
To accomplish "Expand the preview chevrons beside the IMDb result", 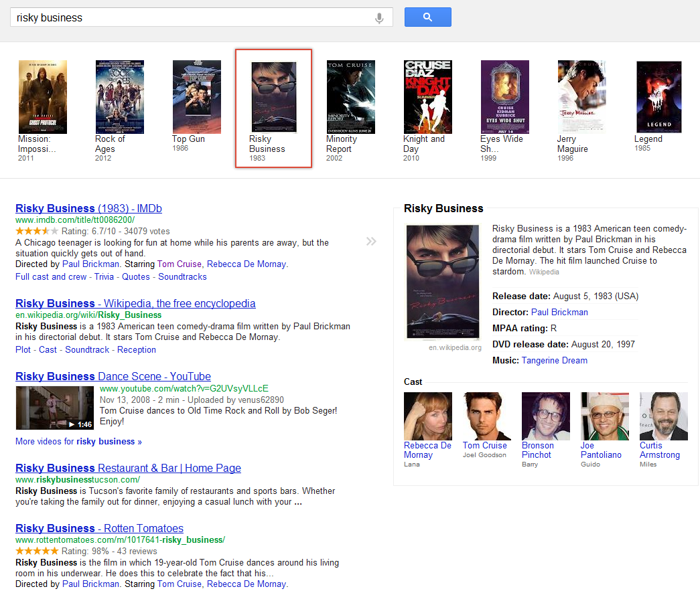I will tap(371, 242).
